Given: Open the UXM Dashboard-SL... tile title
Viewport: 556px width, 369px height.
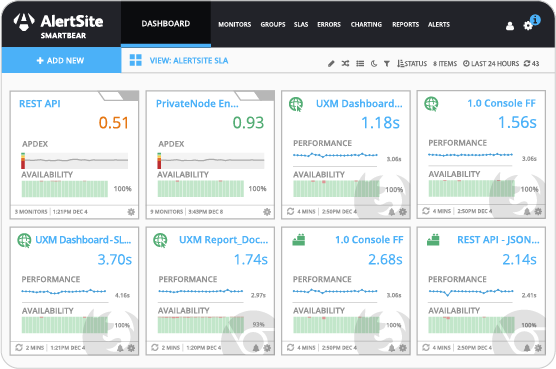Looking at the screenshot, I should [83, 240].
